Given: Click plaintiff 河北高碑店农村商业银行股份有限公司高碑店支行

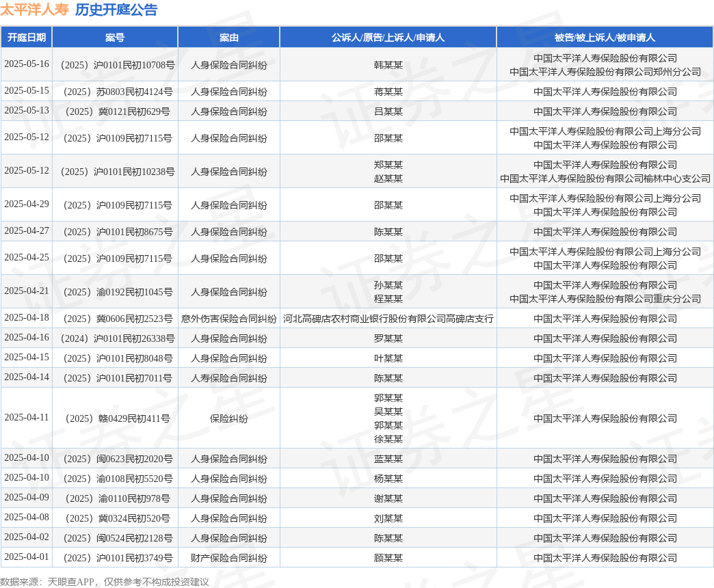Looking at the screenshot, I should point(388,319).
